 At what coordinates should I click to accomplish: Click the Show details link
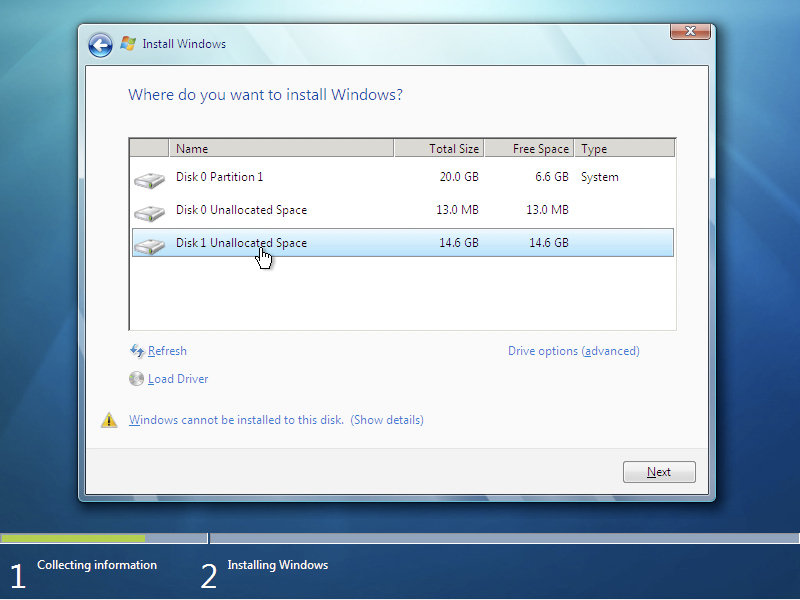[x=387, y=420]
